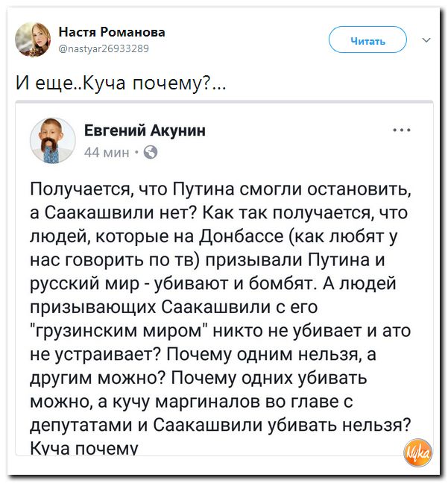Click the Евгений Акунин author name

tap(145, 131)
